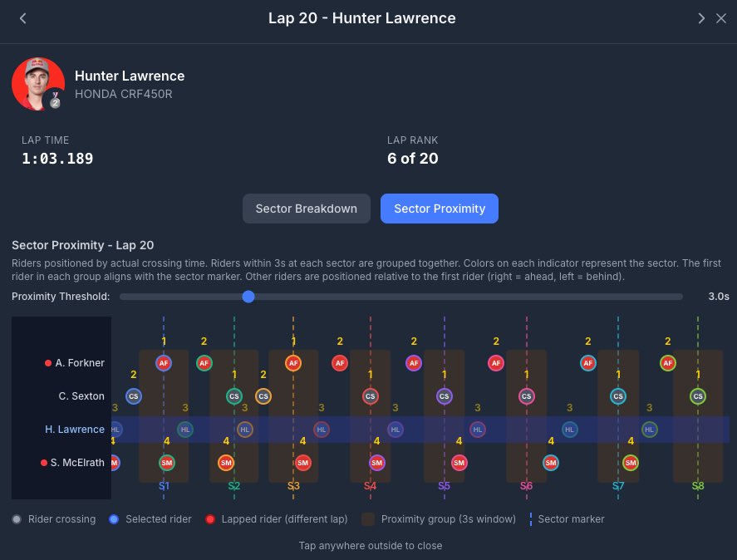The width and height of the screenshot is (737, 560).
Task: Click the Sector marker legend text
Action: click(x=571, y=519)
